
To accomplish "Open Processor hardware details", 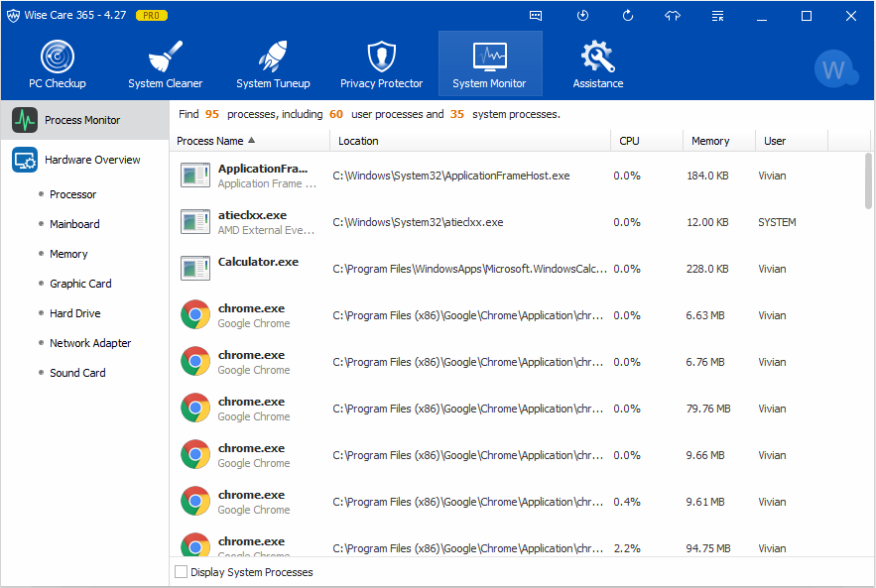I will 72,194.
